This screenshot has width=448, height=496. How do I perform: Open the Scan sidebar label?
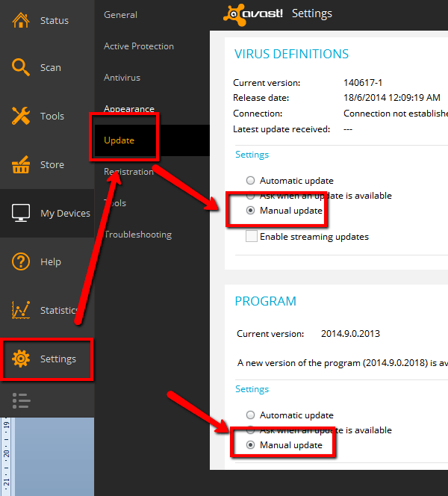[51, 67]
